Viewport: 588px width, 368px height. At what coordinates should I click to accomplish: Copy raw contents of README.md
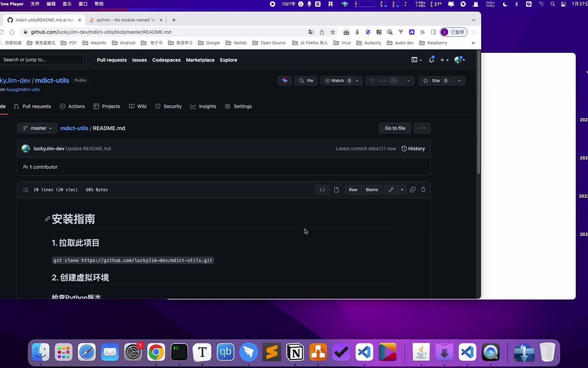(x=413, y=189)
